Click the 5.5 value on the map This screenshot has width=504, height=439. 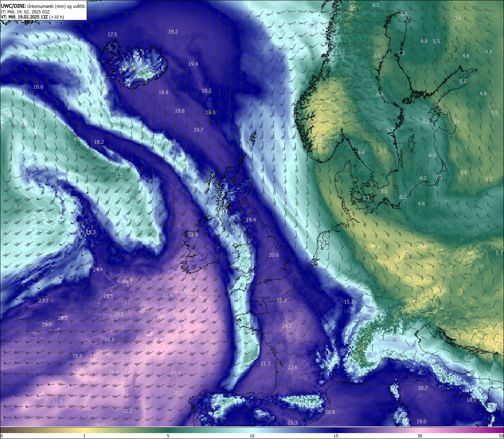(436, 41)
